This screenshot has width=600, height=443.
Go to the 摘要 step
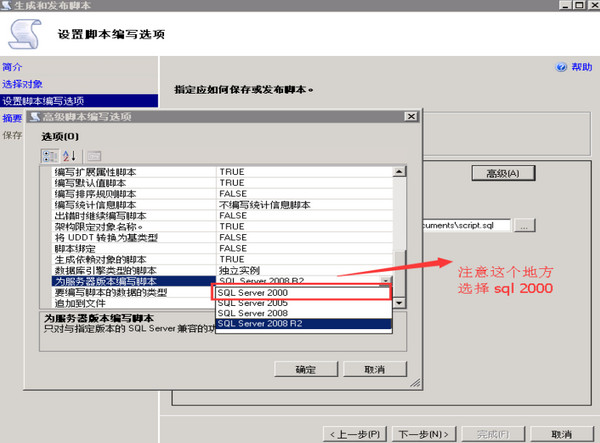[12, 118]
